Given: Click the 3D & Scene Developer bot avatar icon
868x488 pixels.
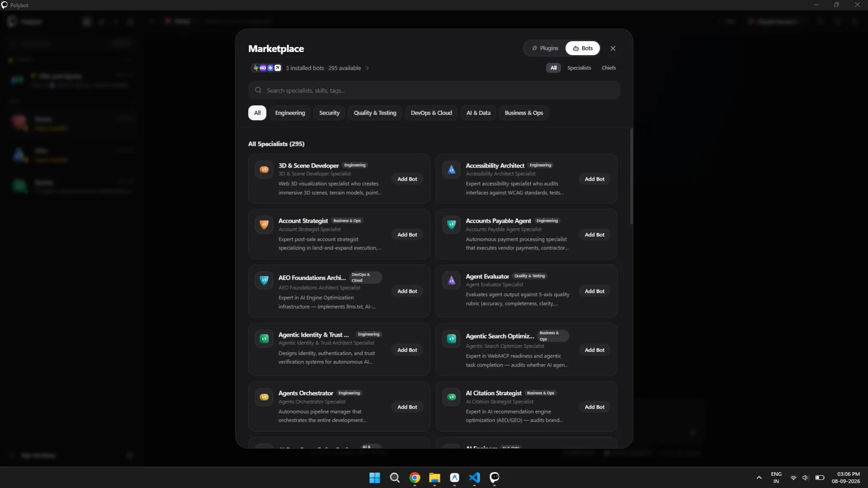Looking at the screenshot, I should pyautogui.click(x=264, y=170).
